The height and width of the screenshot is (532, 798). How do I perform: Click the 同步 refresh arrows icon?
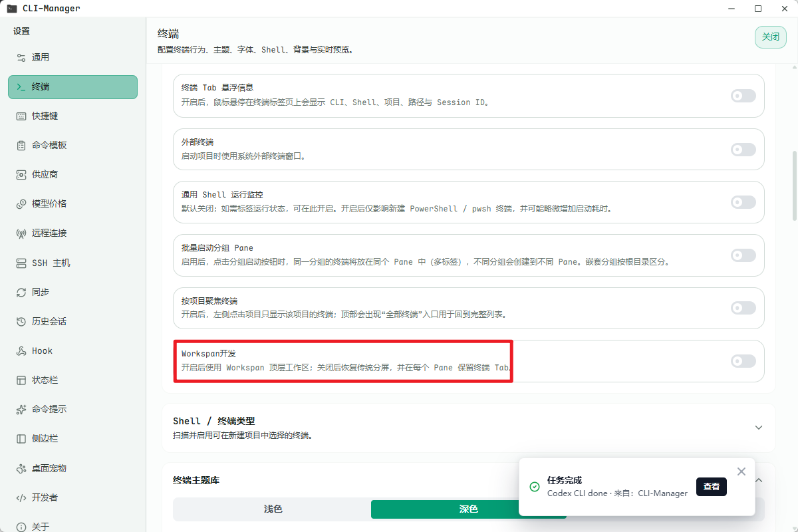(x=21, y=292)
